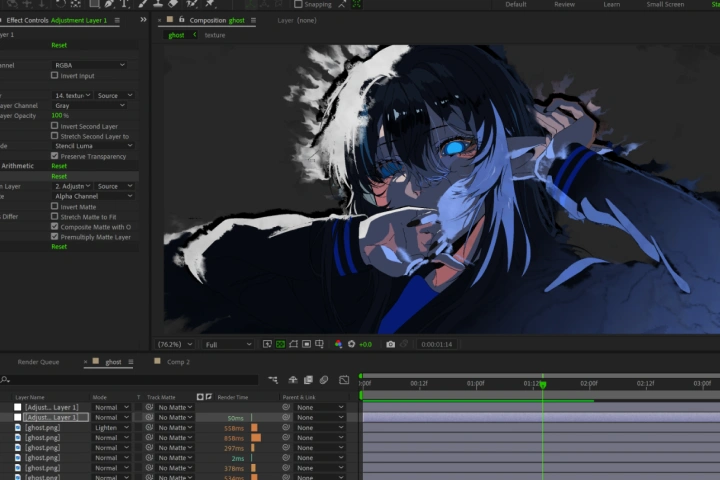Click the texture breadcrumb in composition navigator

215,35
